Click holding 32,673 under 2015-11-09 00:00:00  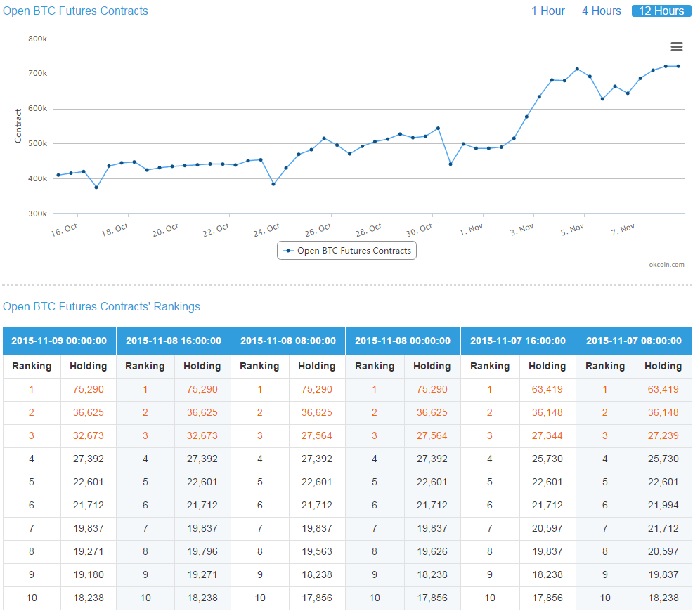point(89,435)
